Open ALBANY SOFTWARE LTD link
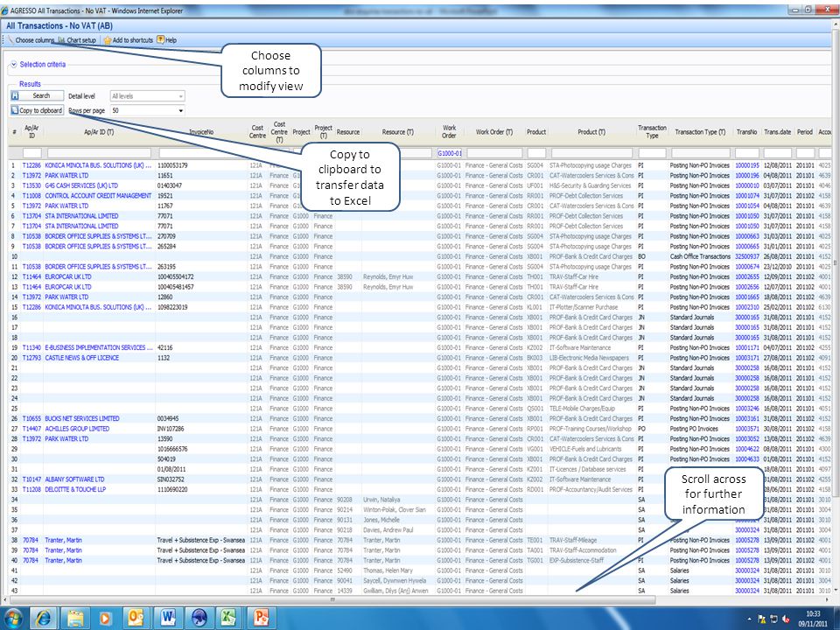Screen dimensions: 840x630 click(x=74, y=479)
